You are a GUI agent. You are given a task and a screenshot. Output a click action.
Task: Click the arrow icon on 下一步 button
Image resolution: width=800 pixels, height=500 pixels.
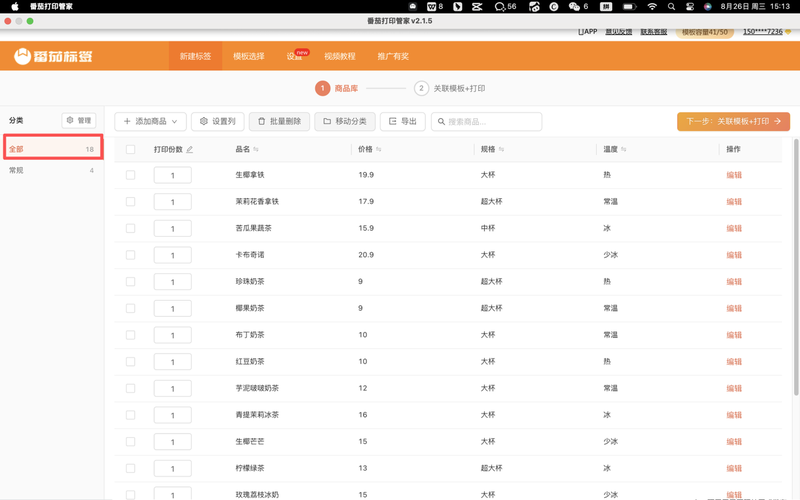tap(778, 121)
